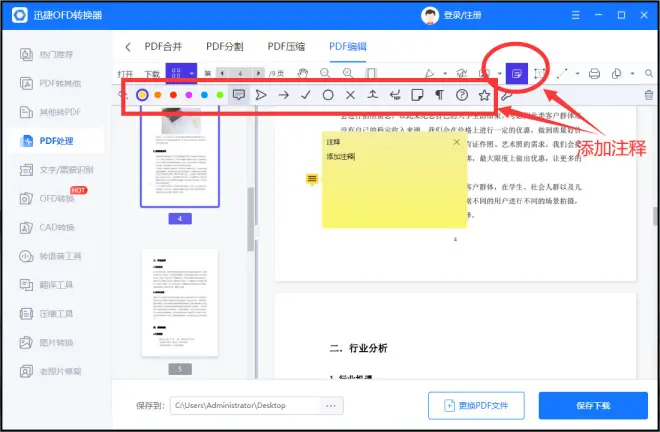Click the key icon in annotation bar
Viewport: 660px width, 432px height.
tap(506, 96)
